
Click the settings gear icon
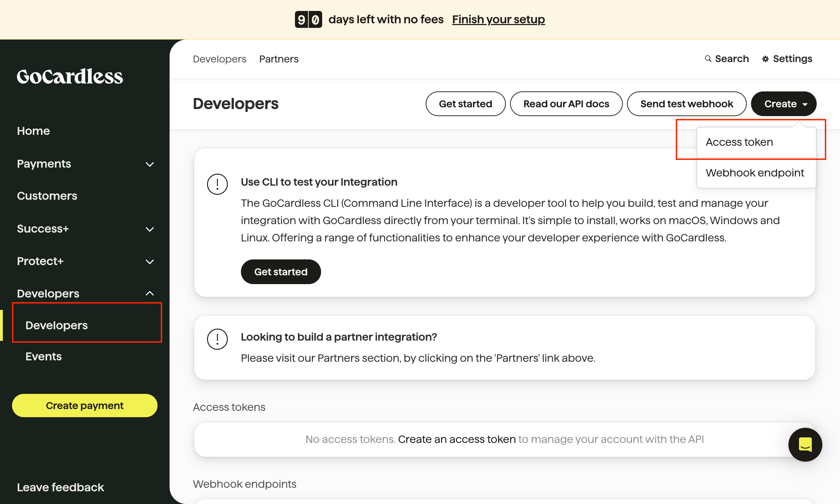(765, 59)
